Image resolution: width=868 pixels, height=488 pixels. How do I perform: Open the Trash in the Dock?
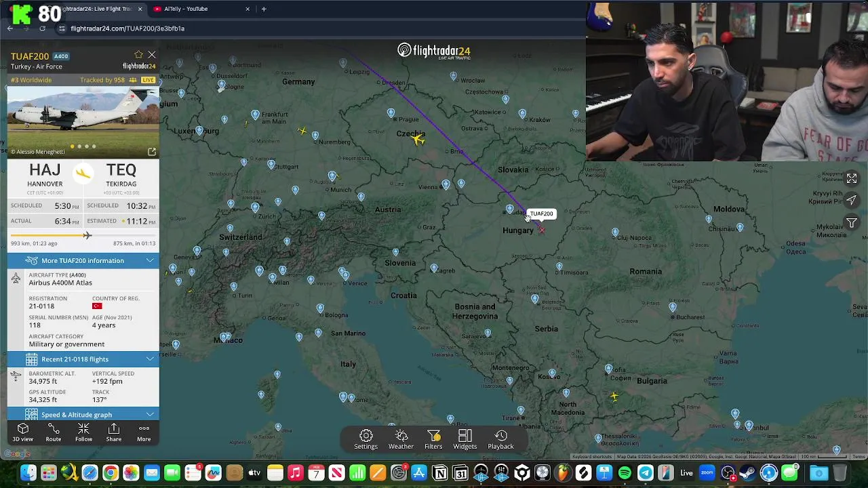(840, 473)
